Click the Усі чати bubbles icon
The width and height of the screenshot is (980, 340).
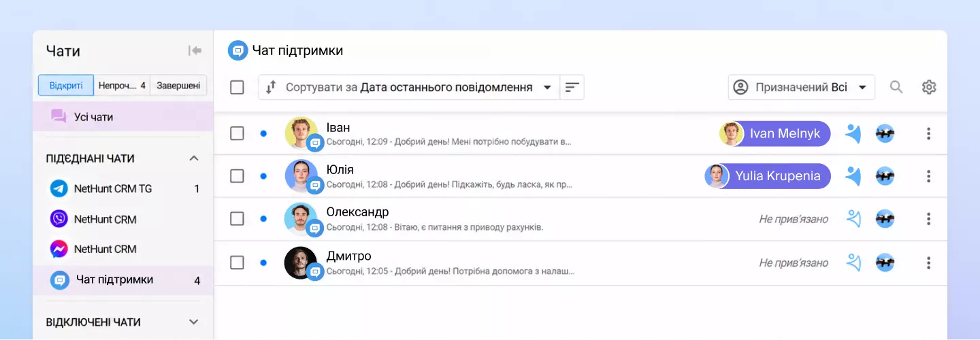click(59, 116)
